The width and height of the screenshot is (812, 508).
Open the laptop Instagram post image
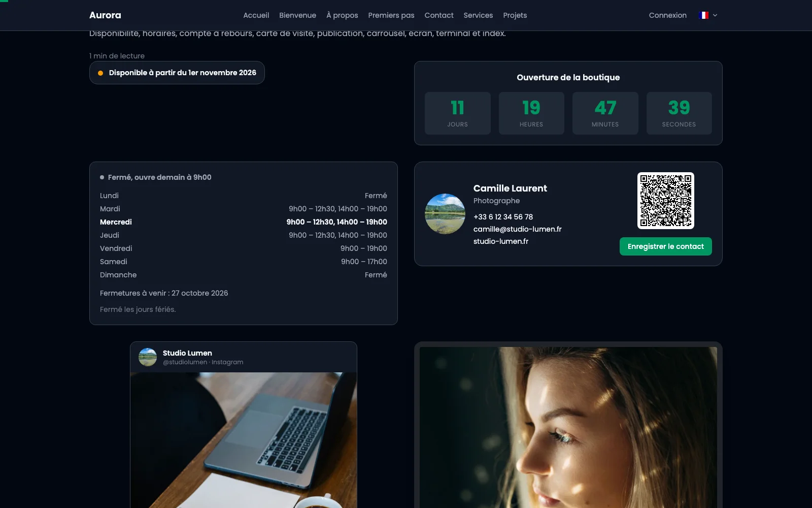click(244, 440)
